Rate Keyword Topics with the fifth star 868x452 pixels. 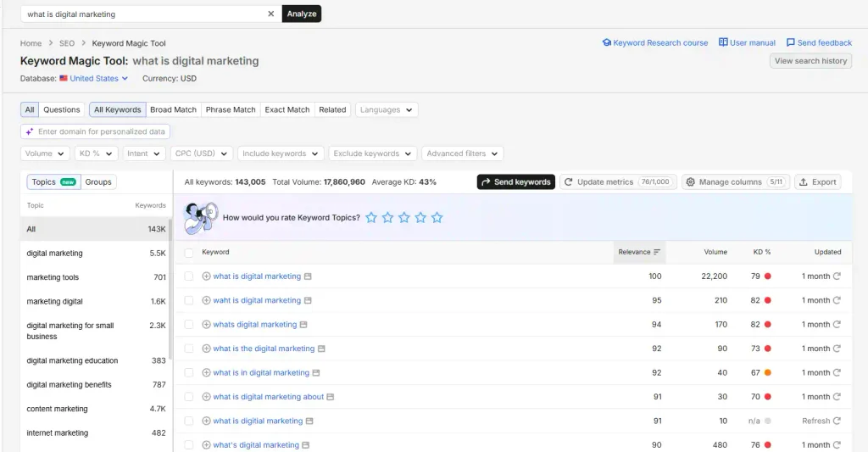point(437,218)
